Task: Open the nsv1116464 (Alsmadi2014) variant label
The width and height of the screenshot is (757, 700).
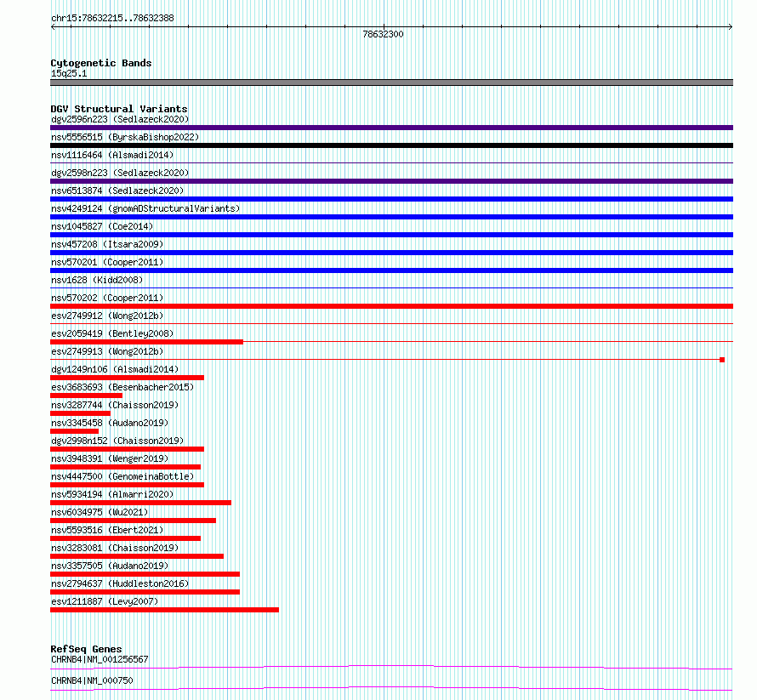Action: click(x=112, y=155)
